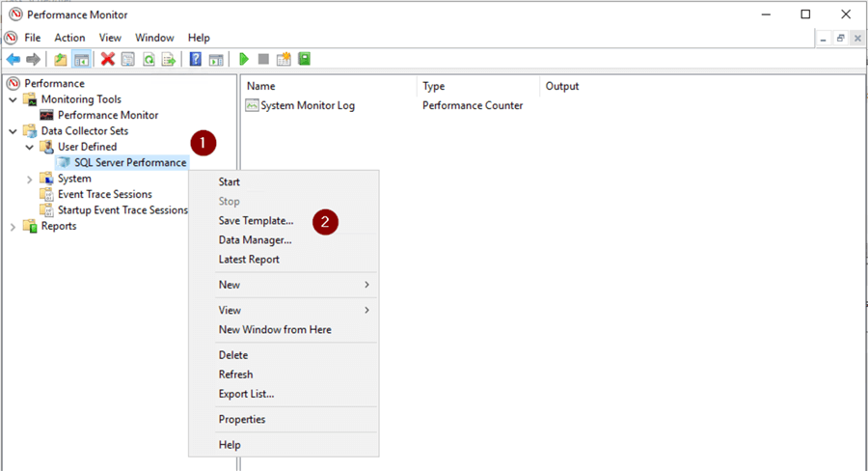868x471 pixels.
Task: Click the Up One Level folder icon
Action: point(61,59)
